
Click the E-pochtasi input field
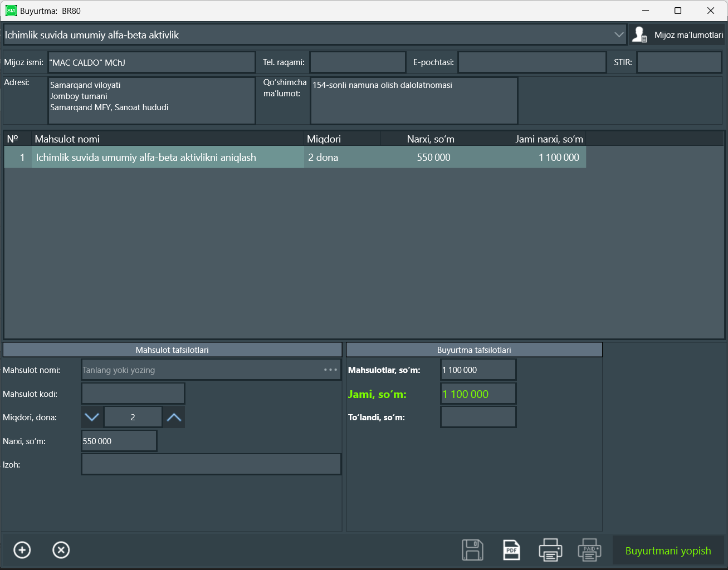click(x=532, y=62)
